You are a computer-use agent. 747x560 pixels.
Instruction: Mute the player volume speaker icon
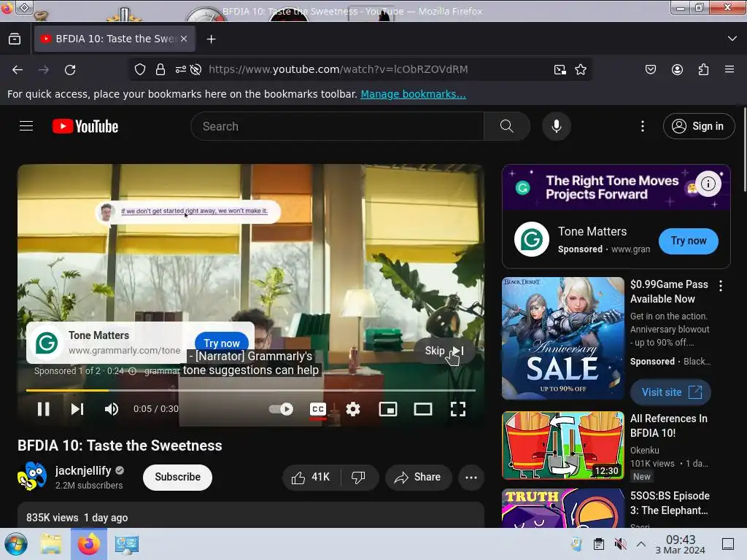(x=112, y=409)
